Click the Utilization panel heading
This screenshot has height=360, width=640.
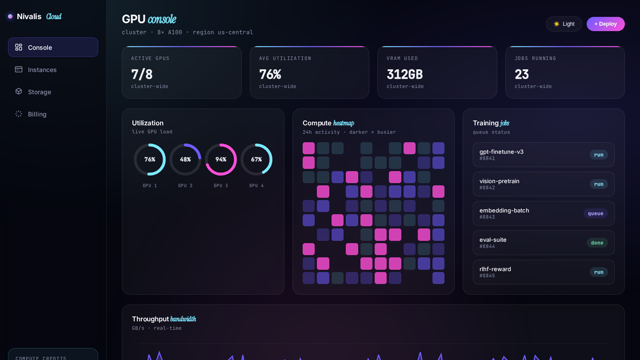click(147, 123)
